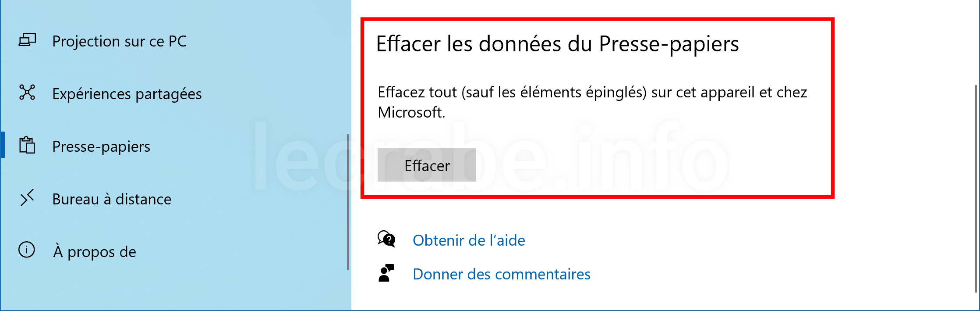
Task: Select the Presse-papiers clipboard icon
Action: 27,145
